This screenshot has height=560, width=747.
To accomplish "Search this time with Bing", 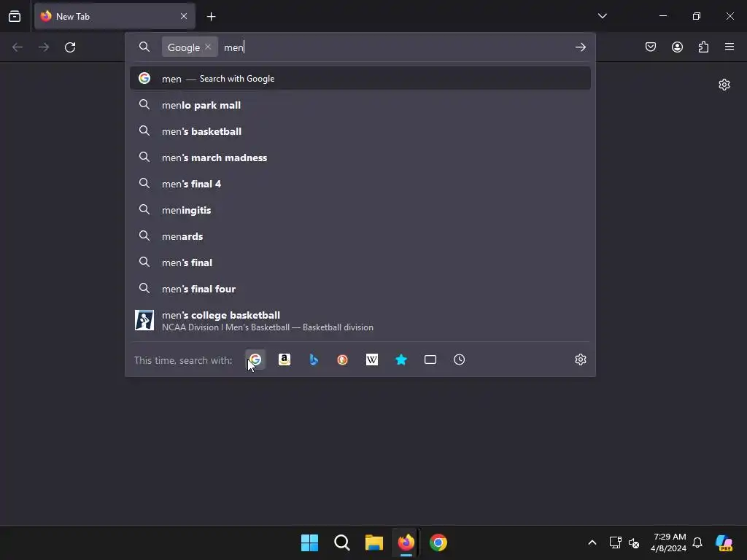I will click(314, 359).
